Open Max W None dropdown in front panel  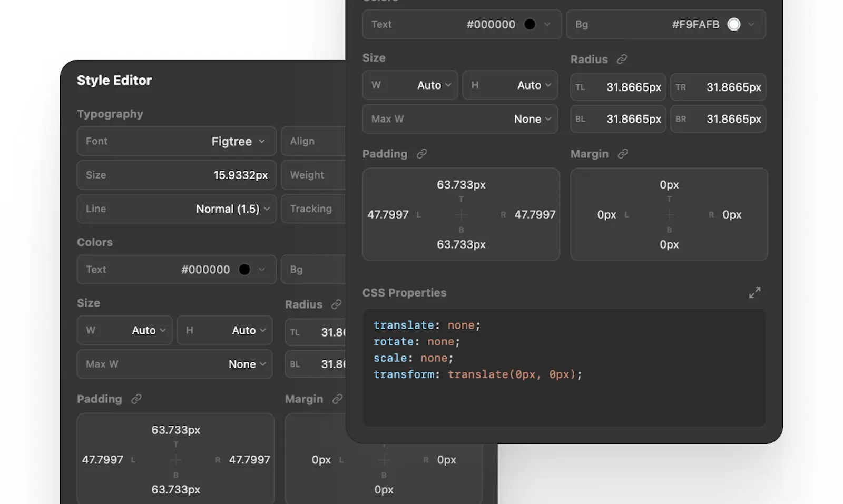click(460, 118)
